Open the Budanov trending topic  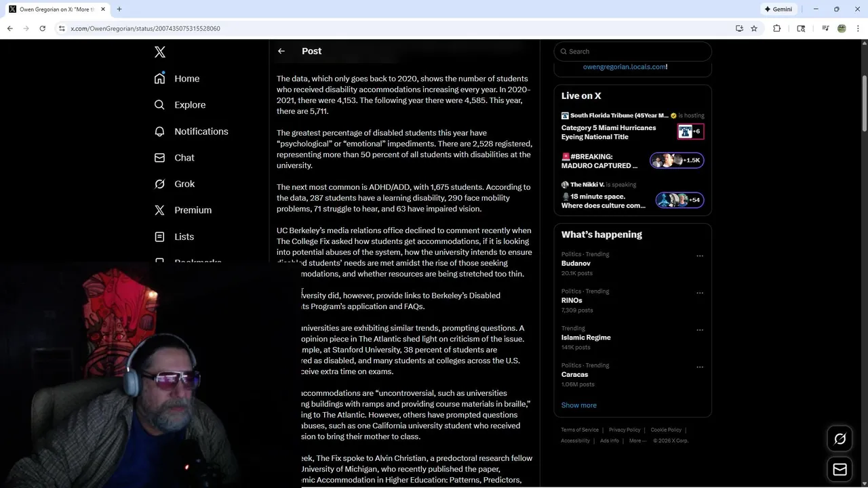pos(576,263)
